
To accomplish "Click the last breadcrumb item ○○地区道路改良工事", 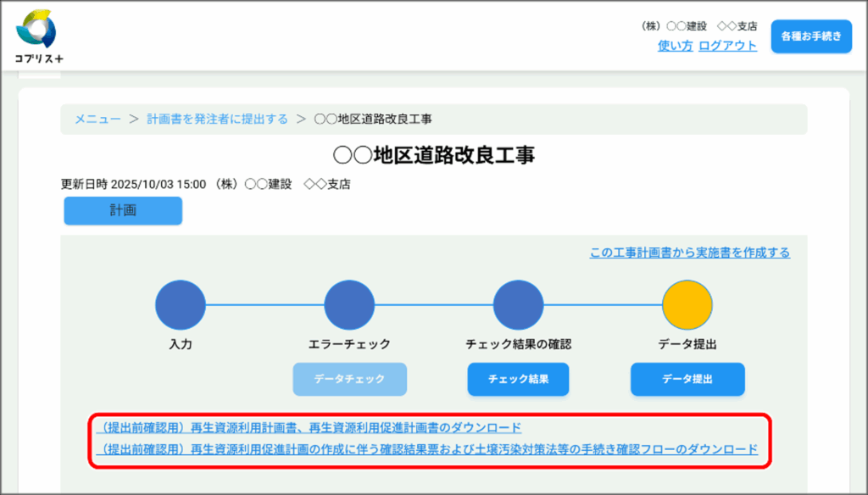I will click(373, 120).
